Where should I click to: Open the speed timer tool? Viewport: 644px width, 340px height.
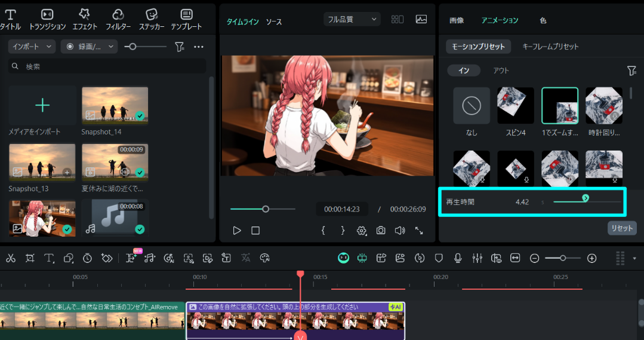pos(88,258)
